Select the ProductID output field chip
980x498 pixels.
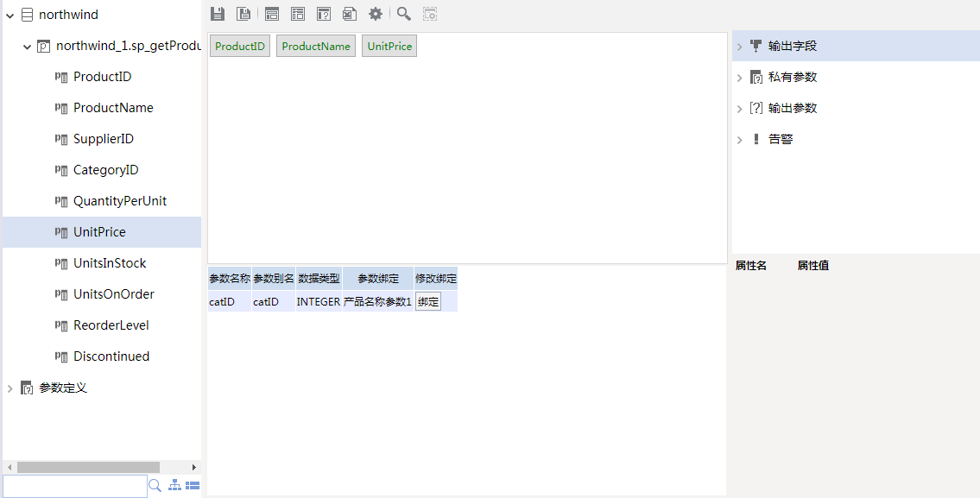240,47
